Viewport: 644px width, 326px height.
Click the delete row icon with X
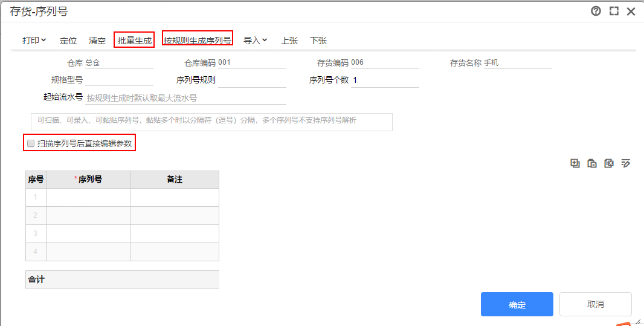[609, 163]
